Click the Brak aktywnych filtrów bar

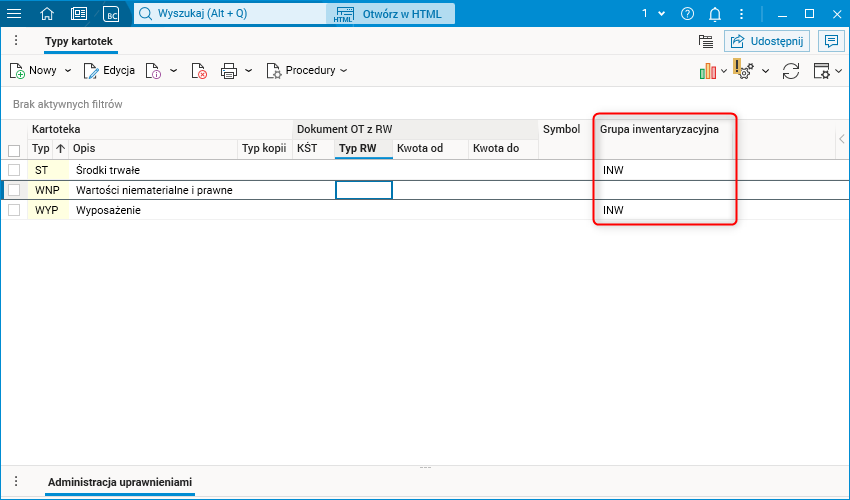[68, 104]
